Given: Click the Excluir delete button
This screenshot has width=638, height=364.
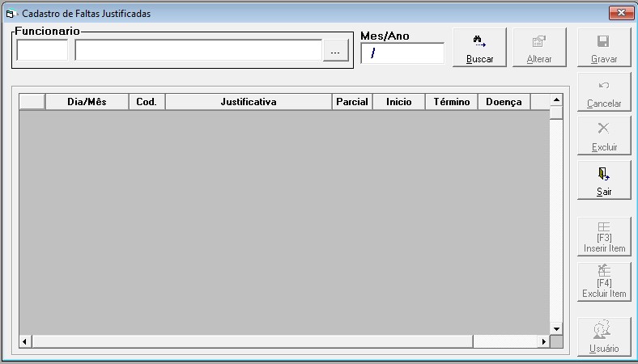Looking at the screenshot, I should 604,136.
